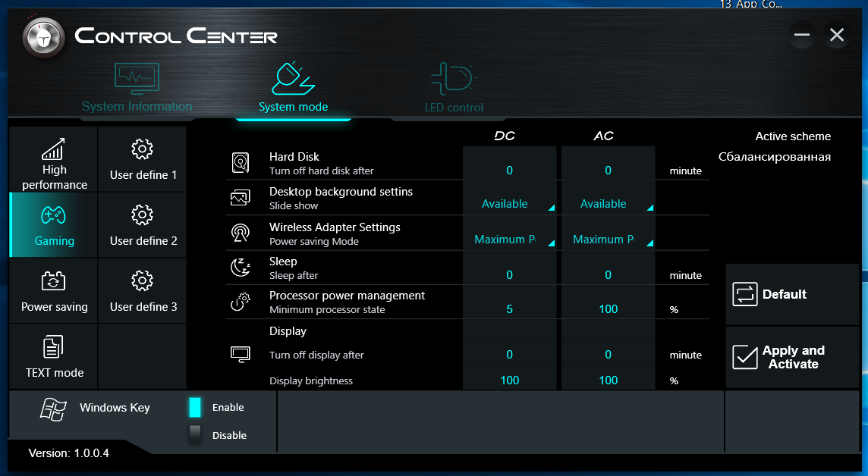Edit DC turn off display value

pyautogui.click(x=509, y=355)
